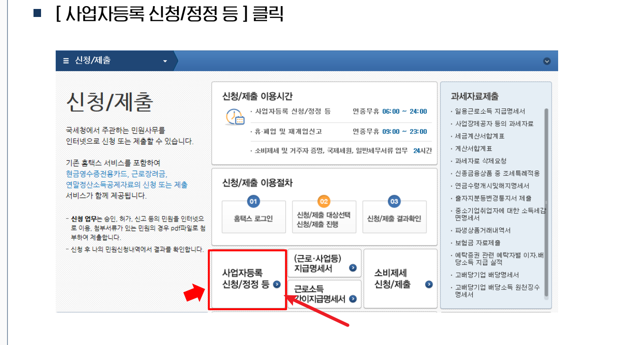
Task: Click the arrow icon on 소비제세 신청/제출
Action: [x=428, y=285]
